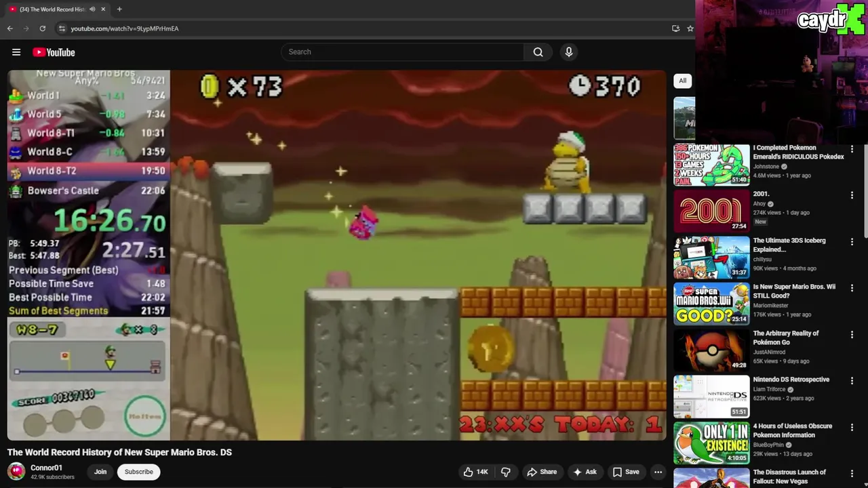The width and height of the screenshot is (868, 488).
Task: Click the magnifier search button
Action: 538,52
